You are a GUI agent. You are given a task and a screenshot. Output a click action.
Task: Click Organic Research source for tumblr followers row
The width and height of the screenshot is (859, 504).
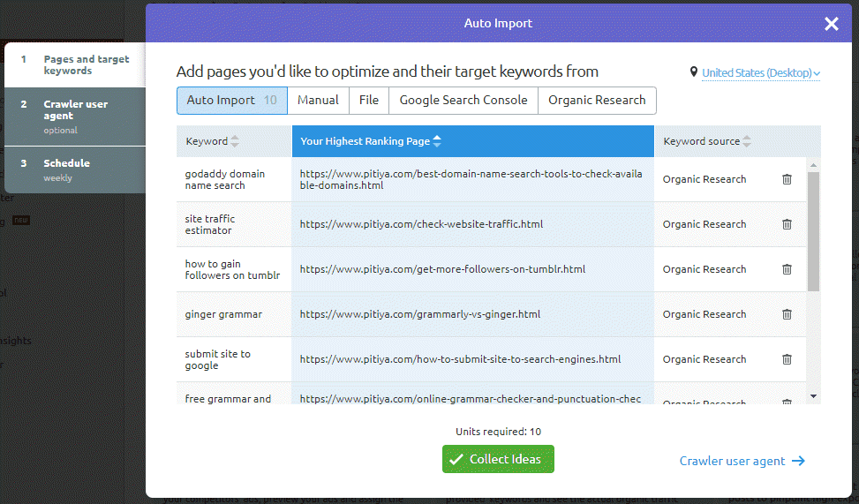(705, 269)
